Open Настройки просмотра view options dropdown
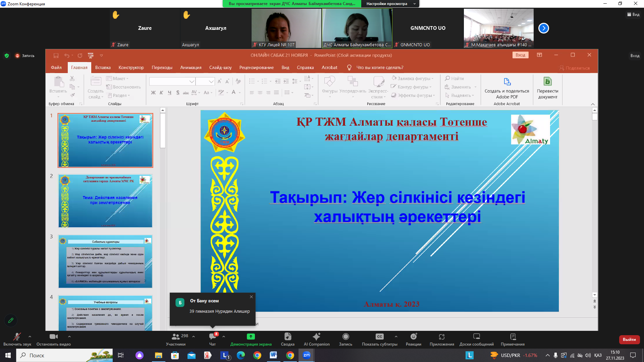 (x=390, y=4)
